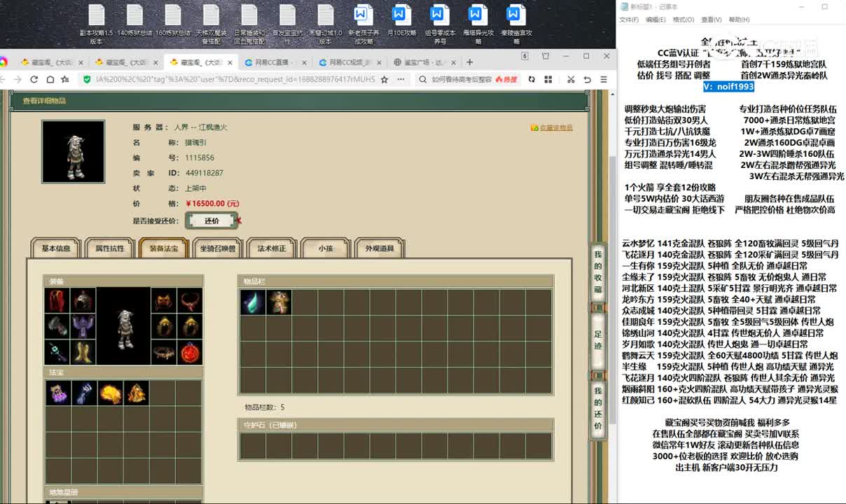Open the browser hamburger menu
The width and height of the screenshot is (846, 504).
[604, 80]
